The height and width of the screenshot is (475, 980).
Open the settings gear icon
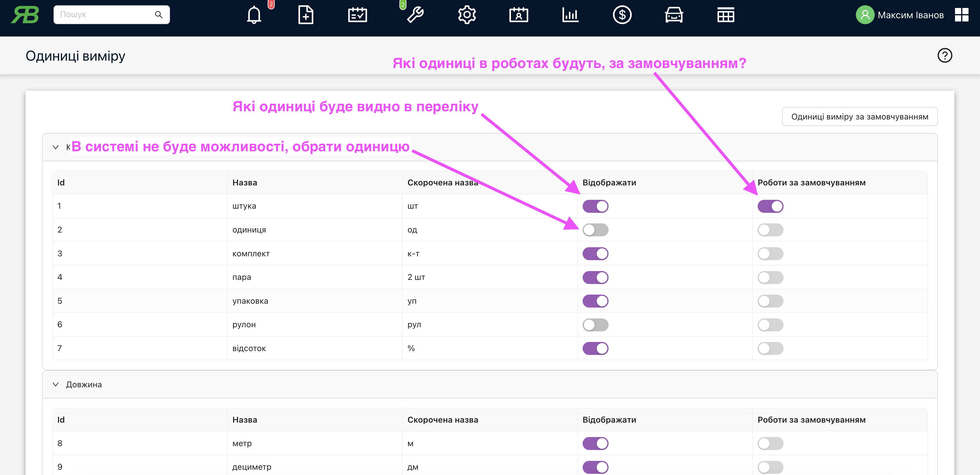click(467, 15)
